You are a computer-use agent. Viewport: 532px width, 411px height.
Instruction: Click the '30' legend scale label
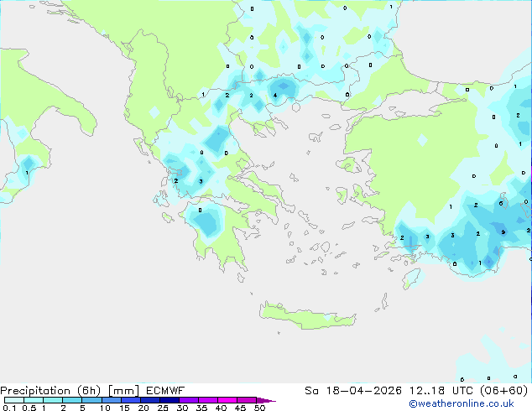pos(182,408)
